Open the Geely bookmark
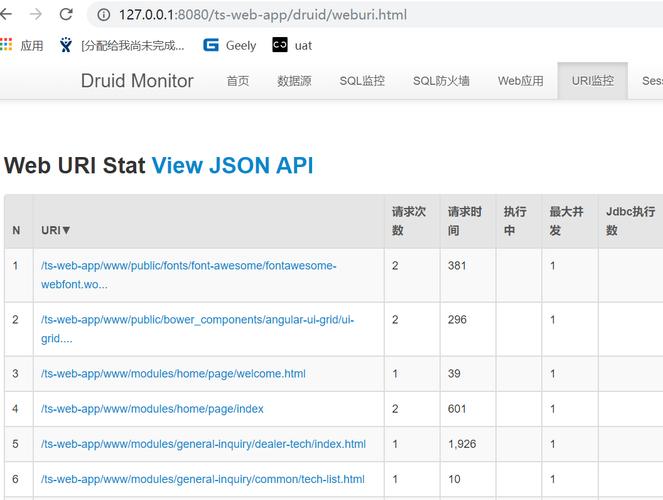 [230, 45]
